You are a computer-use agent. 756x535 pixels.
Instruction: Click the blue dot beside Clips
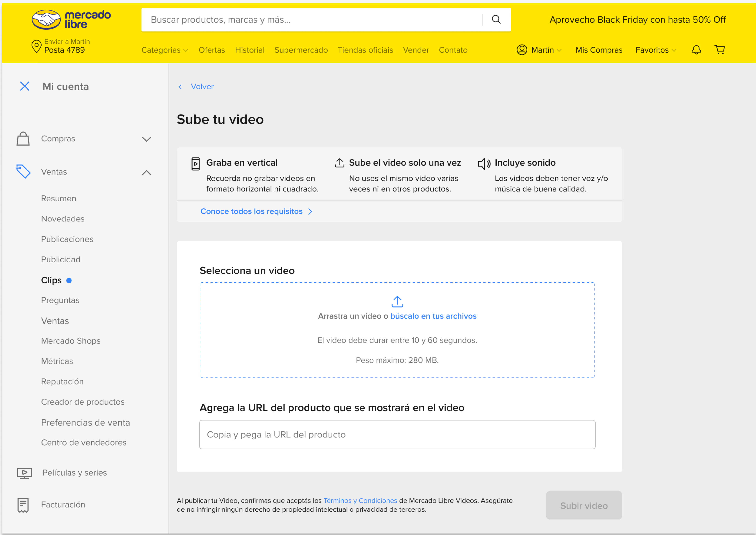tap(69, 280)
